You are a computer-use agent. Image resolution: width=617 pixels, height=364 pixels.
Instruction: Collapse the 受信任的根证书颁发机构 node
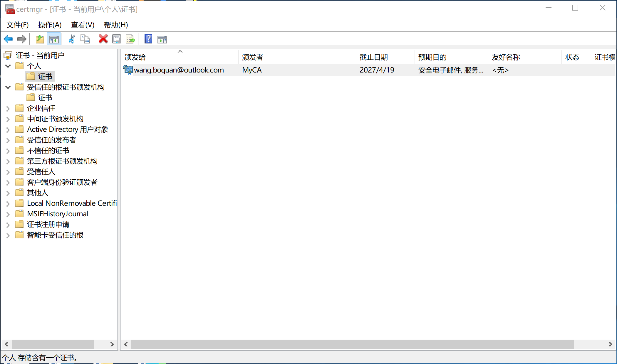(x=8, y=87)
